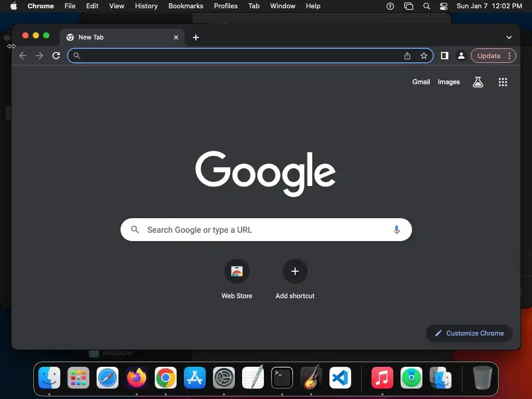Open Chrome's three-dot menu

(509, 56)
